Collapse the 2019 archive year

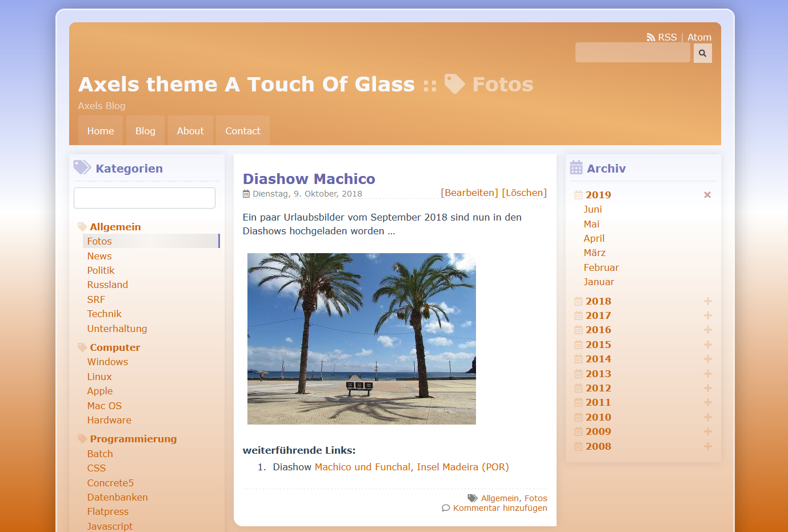[707, 195]
